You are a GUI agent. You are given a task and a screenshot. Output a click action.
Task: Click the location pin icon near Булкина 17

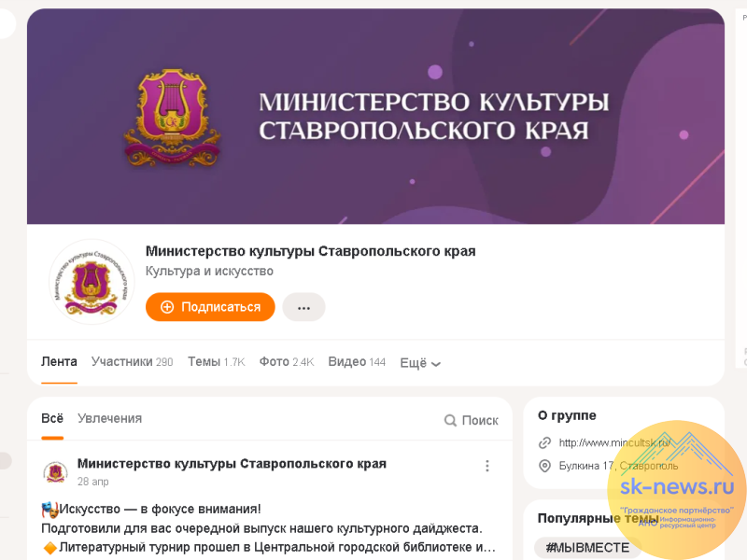(x=544, y=466)
